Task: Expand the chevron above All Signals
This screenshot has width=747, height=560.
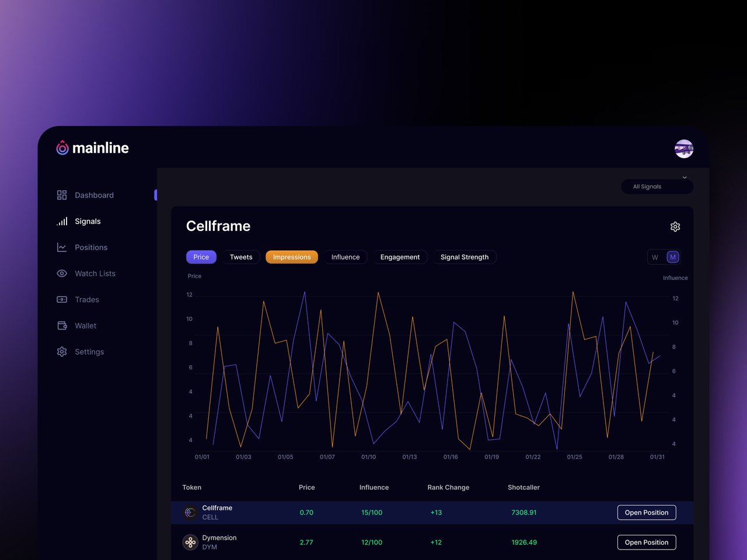Action: click(685, 177)
